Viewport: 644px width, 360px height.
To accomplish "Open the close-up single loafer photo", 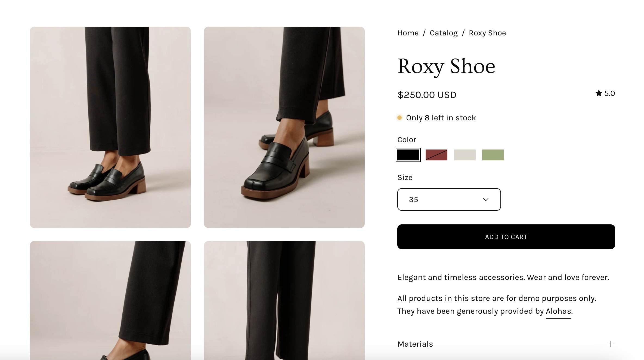I will pos(284,127).
